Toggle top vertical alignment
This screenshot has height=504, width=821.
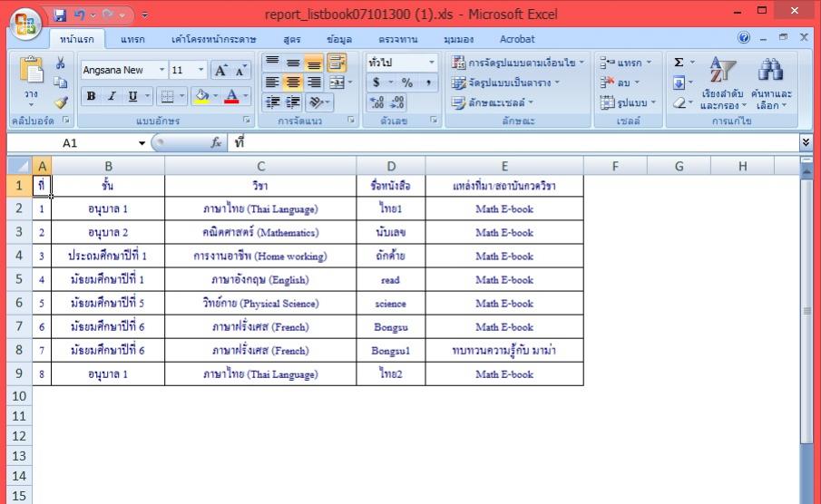tap(272, 63)
